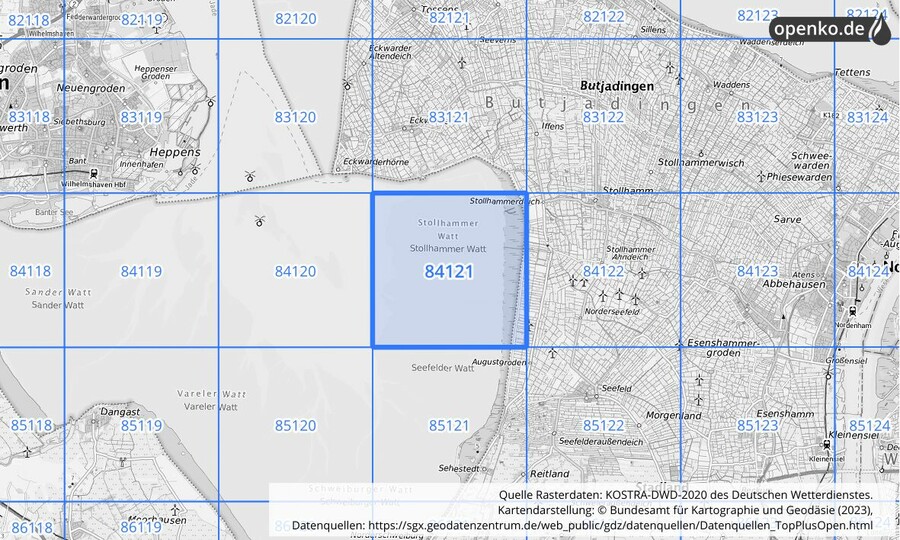The image size is (900, 540).
Task: Click the Stollhammerwisch place label
Action: 701,162
